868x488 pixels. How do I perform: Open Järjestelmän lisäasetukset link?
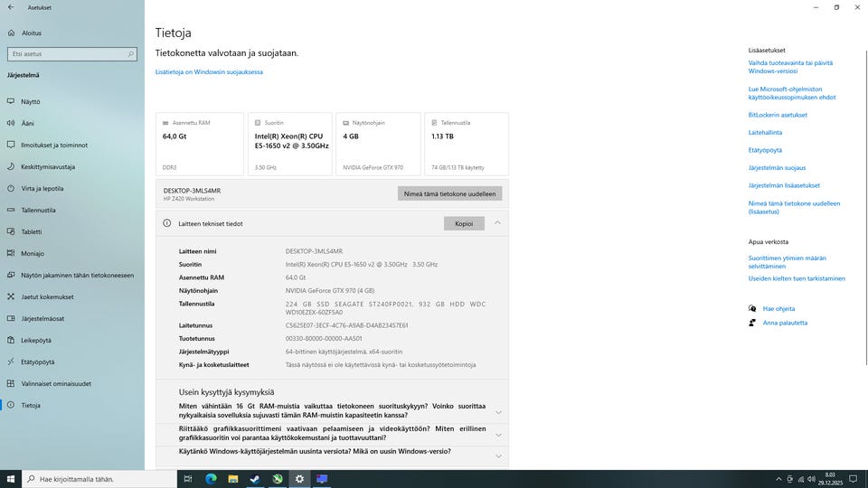784,185
